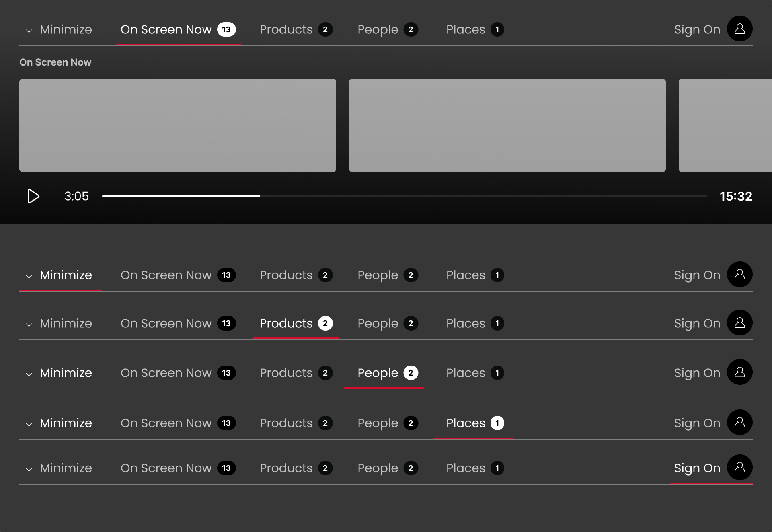Viewport: 772px width, 532px height.
Task: Open the Products tab
Action: coord(286,29)
